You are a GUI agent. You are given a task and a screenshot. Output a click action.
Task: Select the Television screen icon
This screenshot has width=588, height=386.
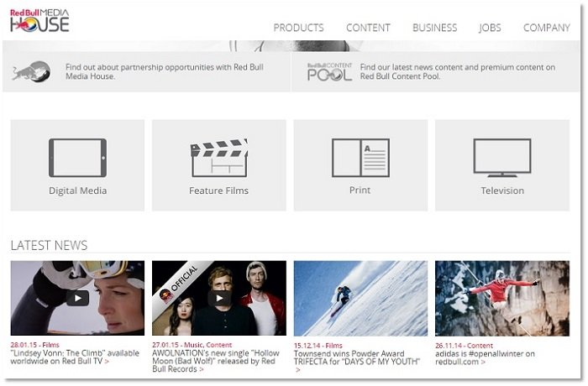click(502, 158)
